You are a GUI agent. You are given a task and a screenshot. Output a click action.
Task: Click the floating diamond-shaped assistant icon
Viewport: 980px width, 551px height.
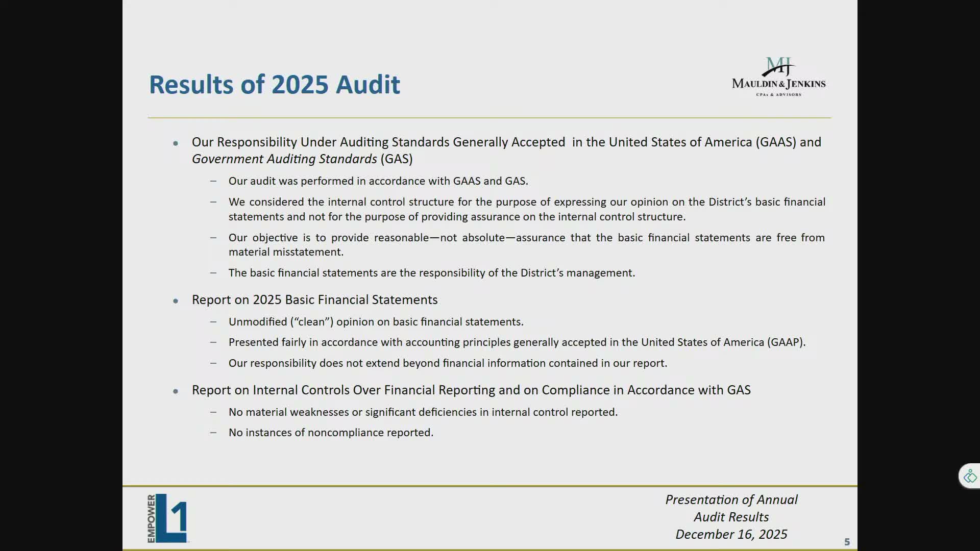(970, 477)
